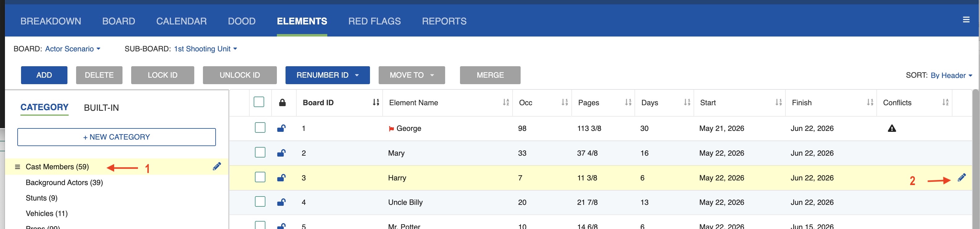980x229 pixels.
Task: Select the Uncle Billy row checkbox
Action: 260,201
